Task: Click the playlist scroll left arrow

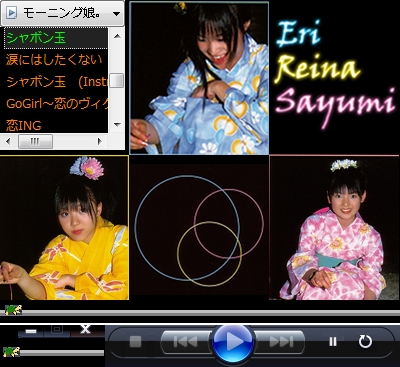Action: pyautogui.click(x=9, y=141)
